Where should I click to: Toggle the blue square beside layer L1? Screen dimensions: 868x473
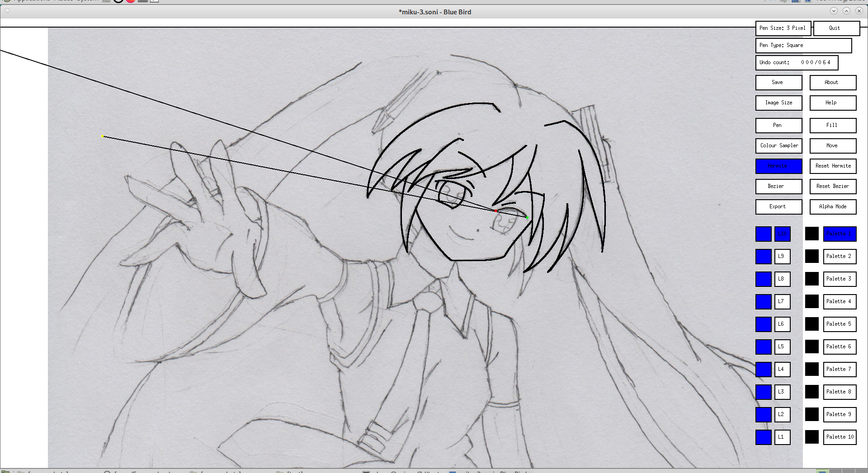coord(764,437)
